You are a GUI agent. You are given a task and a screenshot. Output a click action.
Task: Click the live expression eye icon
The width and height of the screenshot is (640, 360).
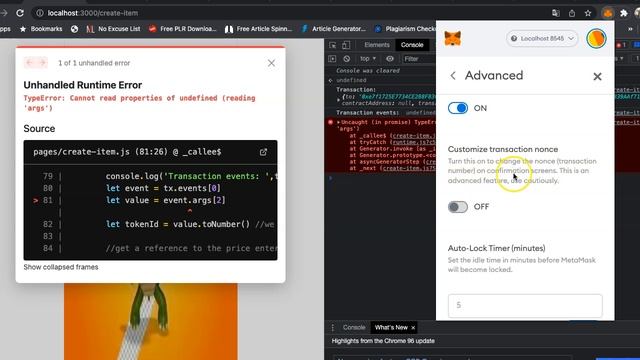point(390,59)
